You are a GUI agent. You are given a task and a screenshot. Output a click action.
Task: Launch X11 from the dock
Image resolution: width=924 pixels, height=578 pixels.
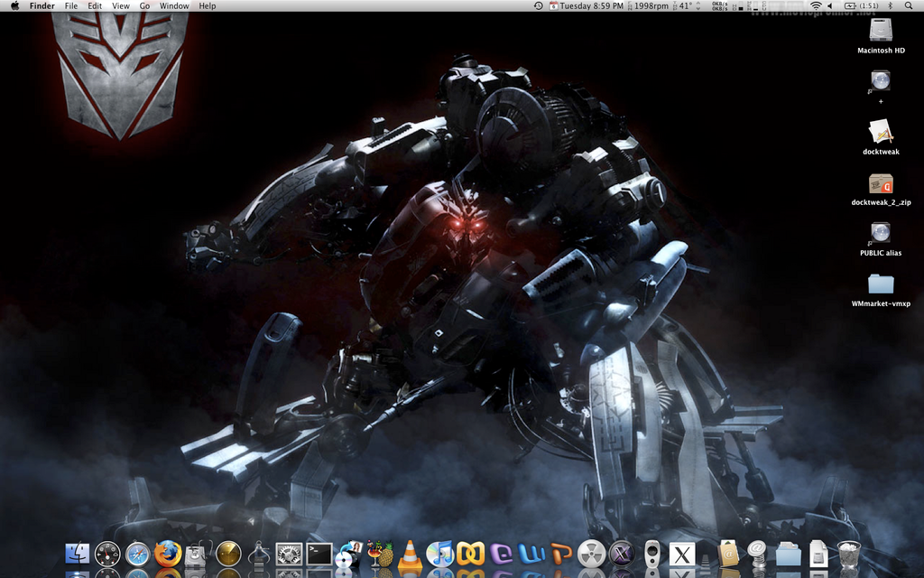[x=682, y=555]
